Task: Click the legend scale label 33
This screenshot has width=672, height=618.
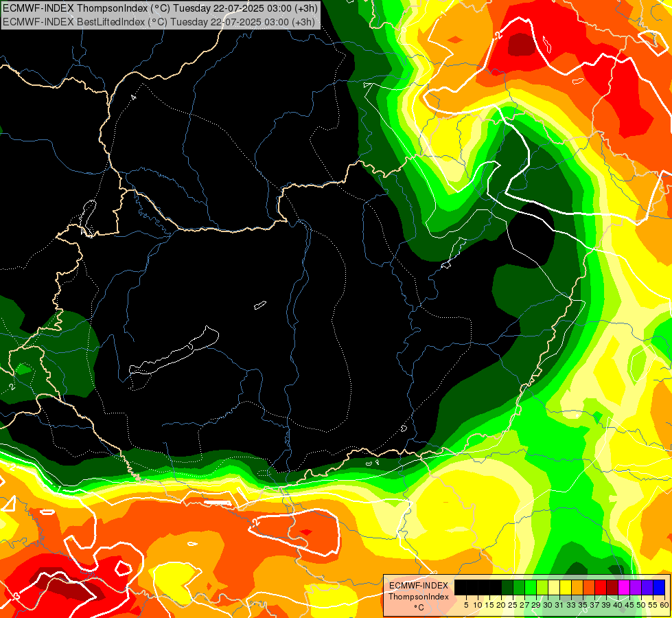Action: pos(571,605)
